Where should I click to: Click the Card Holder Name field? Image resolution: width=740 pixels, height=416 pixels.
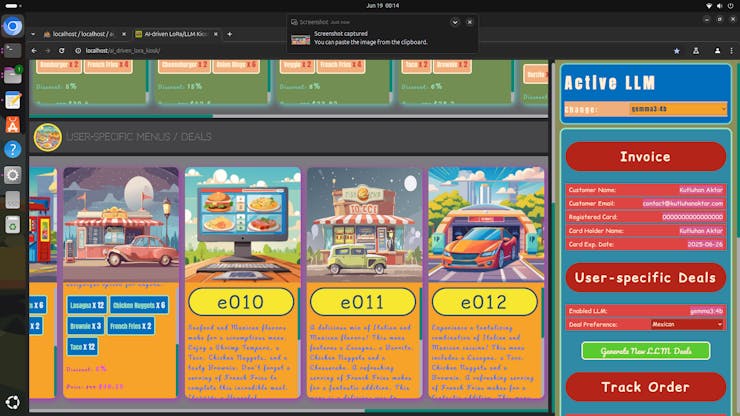[x=646, y=231]
